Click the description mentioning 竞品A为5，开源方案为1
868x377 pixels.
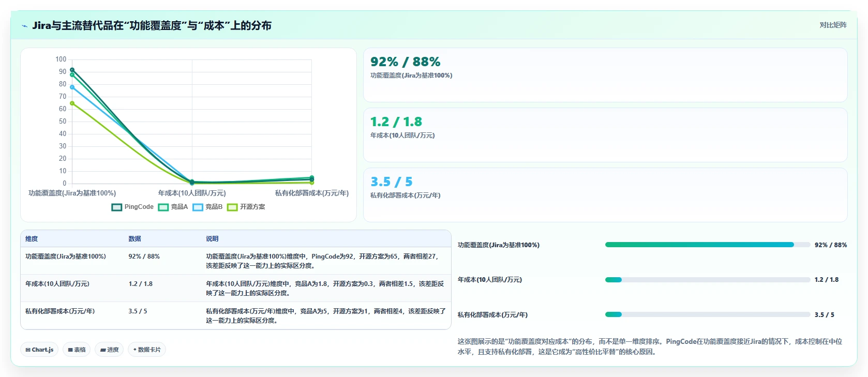point(326,316)
